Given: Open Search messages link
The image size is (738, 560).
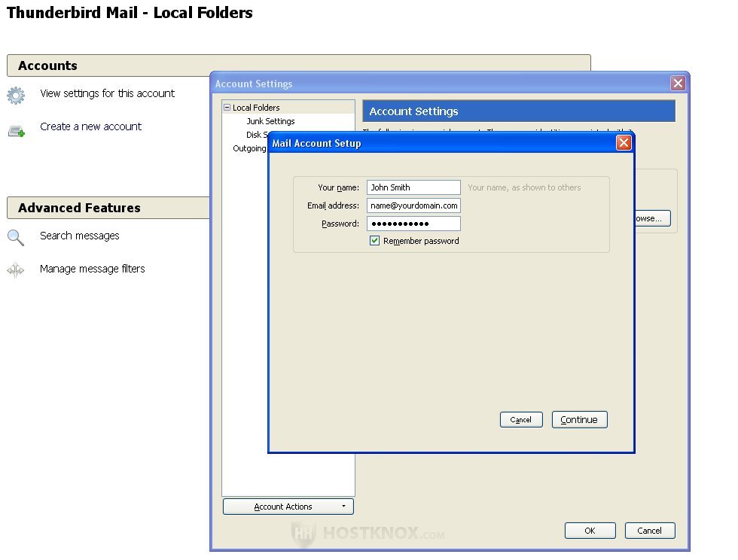Looking at the screenshot, I should (x=80, y=236).
